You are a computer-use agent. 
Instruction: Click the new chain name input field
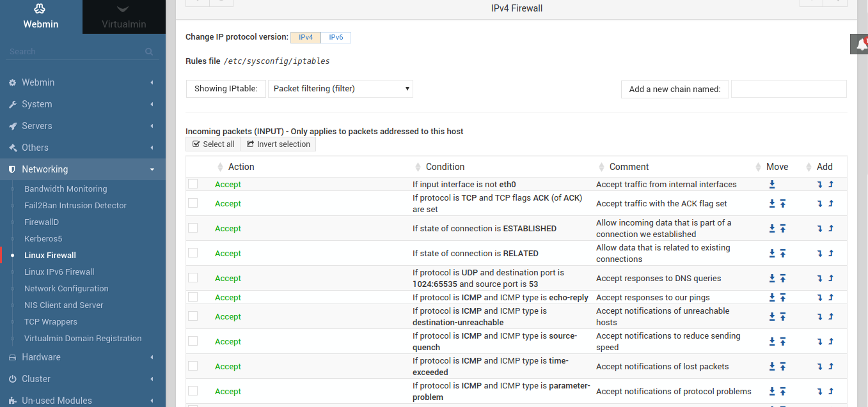(x=788, y=89)
